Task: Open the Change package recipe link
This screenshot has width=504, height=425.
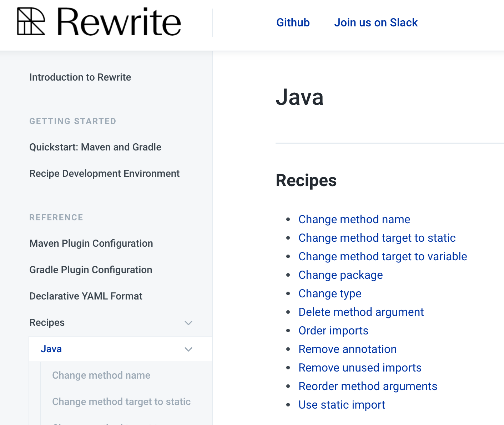Action: point(341,275)
